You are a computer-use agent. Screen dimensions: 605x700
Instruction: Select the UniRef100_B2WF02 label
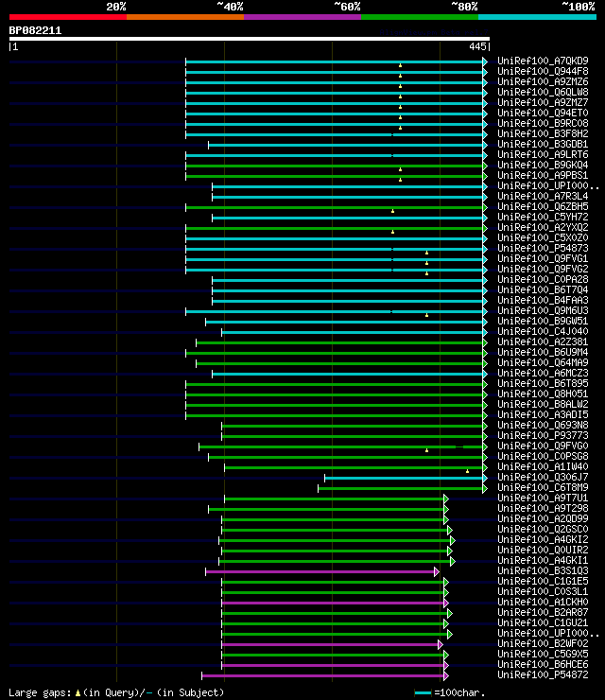(543, 644)
